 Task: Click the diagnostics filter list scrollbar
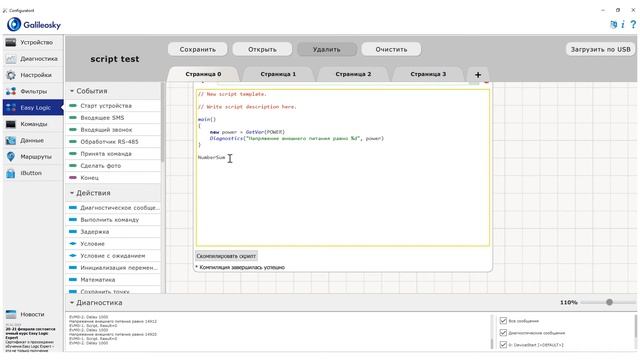point(635,327)
